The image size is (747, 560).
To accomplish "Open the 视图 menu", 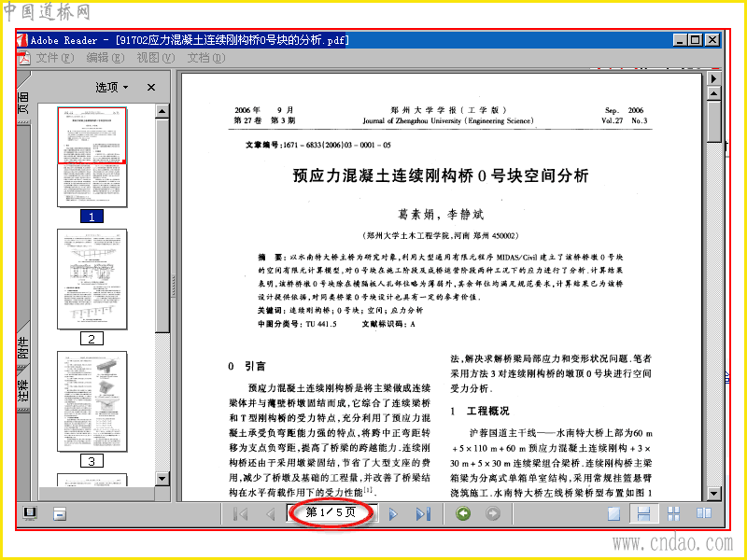I will pos(156,58).
